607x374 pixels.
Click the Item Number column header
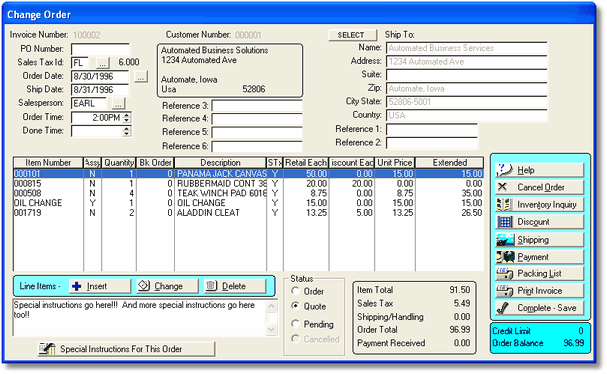coord(48,163)
